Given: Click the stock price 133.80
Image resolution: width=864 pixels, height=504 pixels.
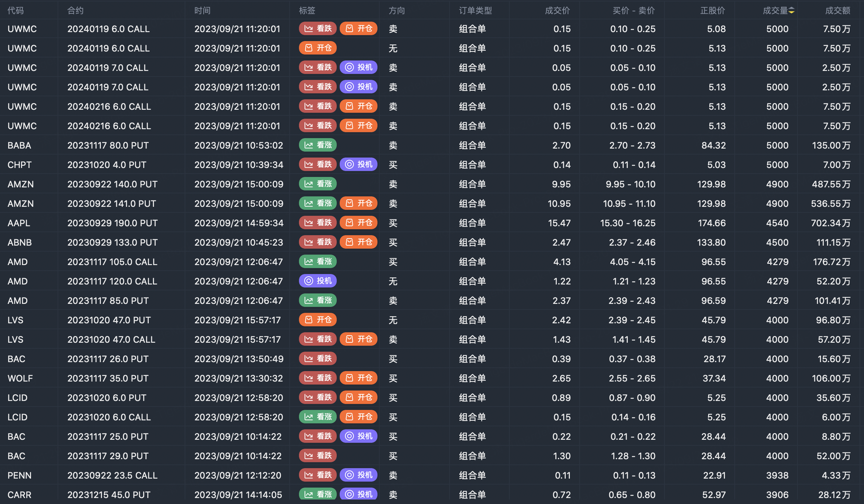Looking at the screenshot, I should pos(712,242).
